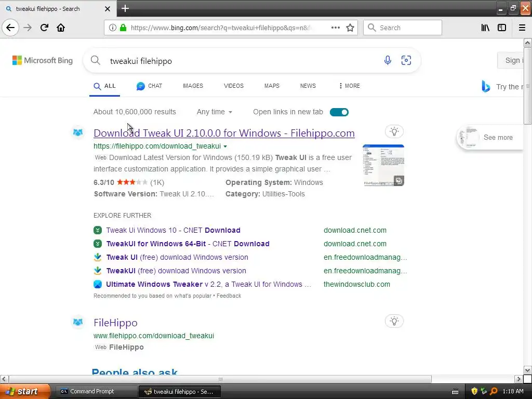Switch to the IMAGES tab
The image size is (532, 399).
coord(193,86)
